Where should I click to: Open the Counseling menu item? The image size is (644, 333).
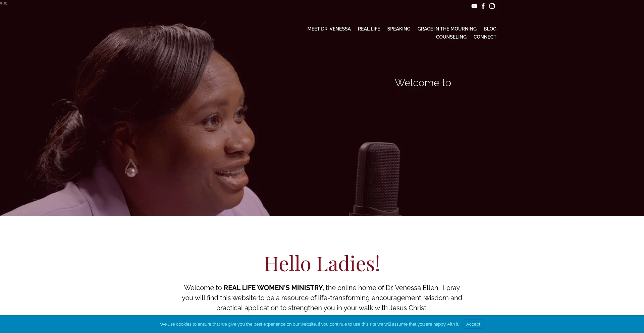pos(451,37)
